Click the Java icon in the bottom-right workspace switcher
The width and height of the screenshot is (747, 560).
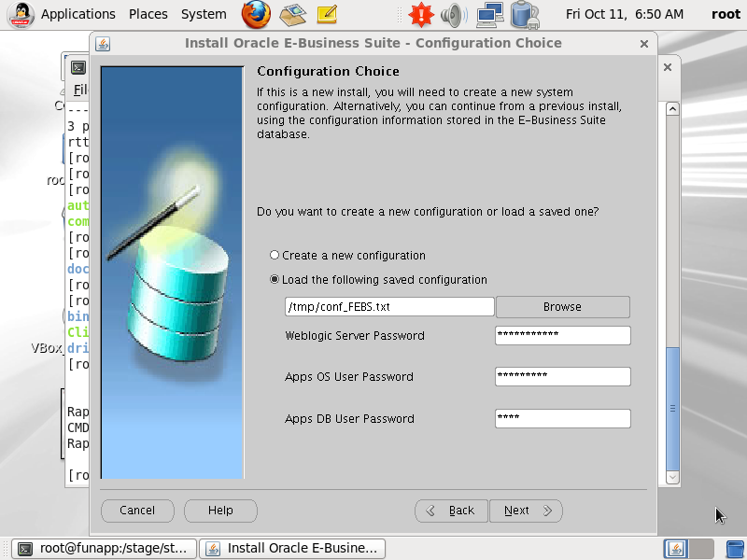coord(674,548)
